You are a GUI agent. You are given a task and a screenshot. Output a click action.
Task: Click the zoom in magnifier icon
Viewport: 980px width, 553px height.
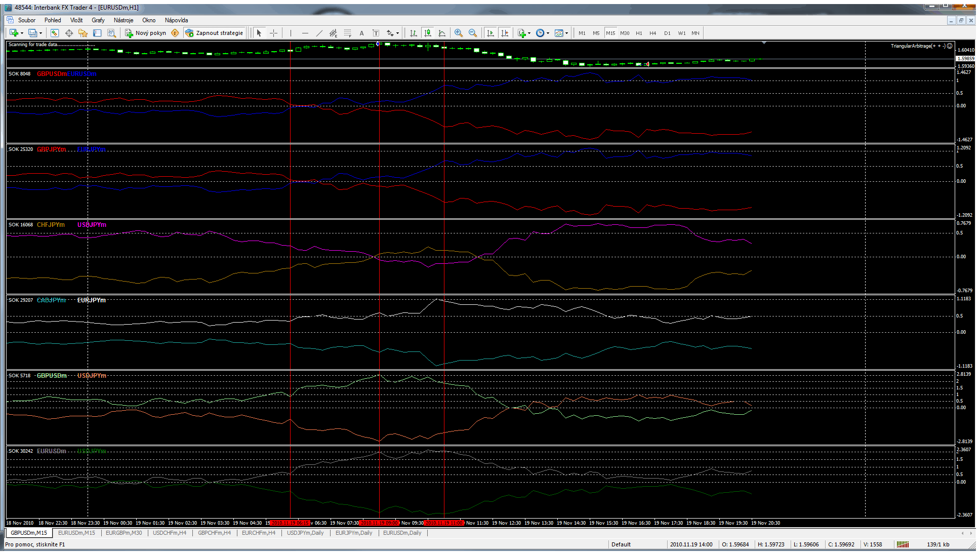459,33
